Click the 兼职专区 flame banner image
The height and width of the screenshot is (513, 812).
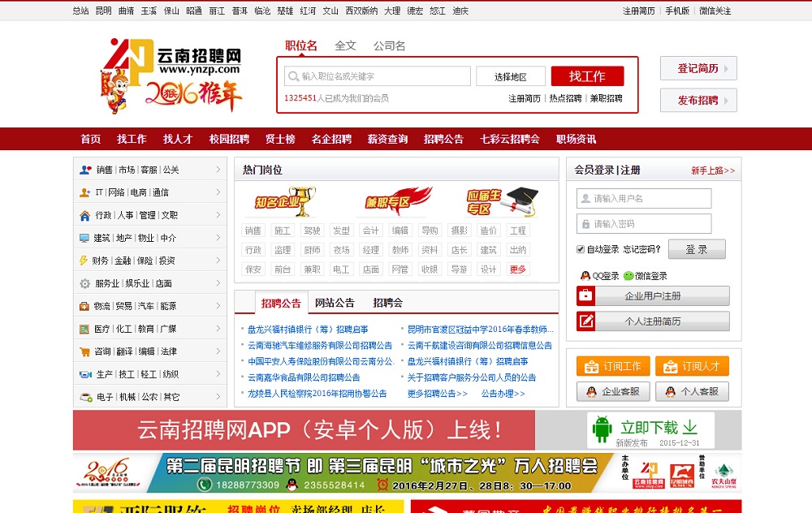click(x=398, y=201)
